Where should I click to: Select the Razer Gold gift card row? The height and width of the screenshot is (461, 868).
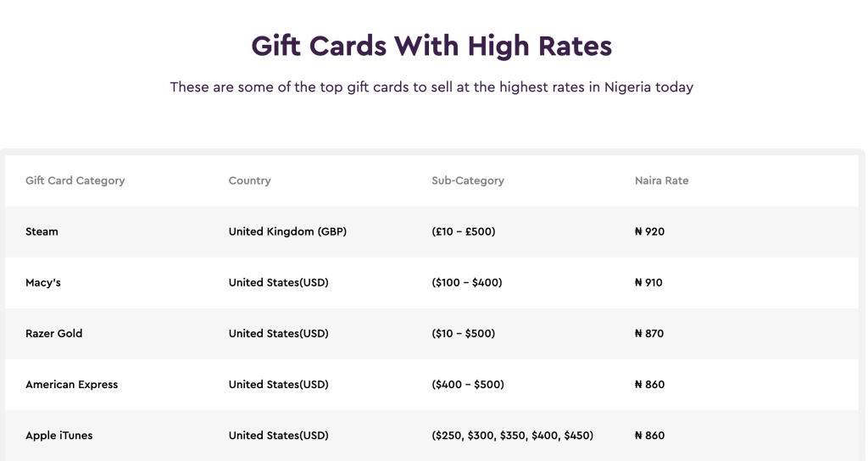[54, 333]
